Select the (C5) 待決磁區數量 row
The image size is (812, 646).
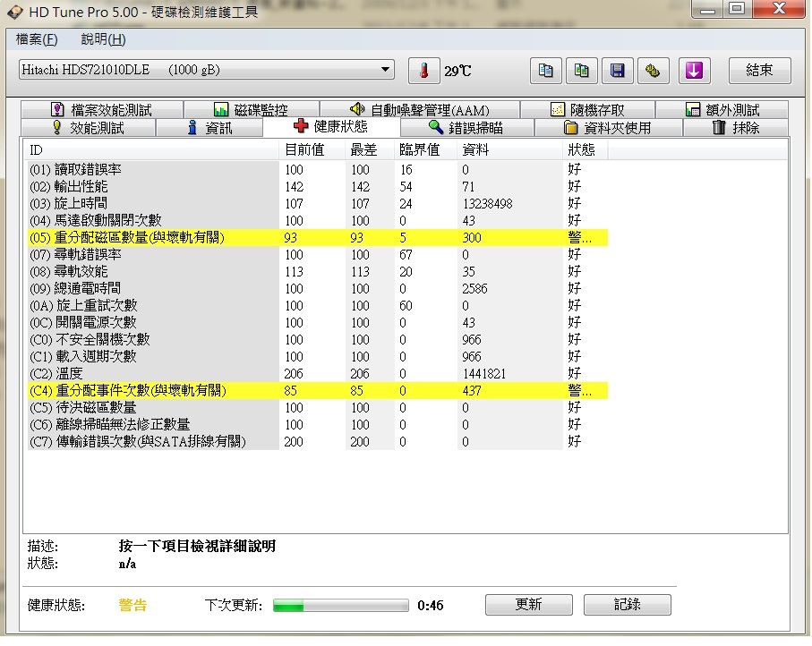[x=318, y=407]
